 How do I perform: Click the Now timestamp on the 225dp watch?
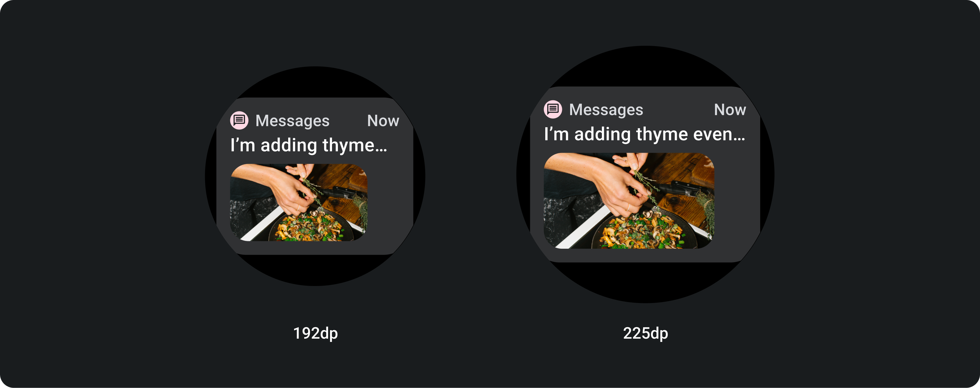click(x=730, y=110)
